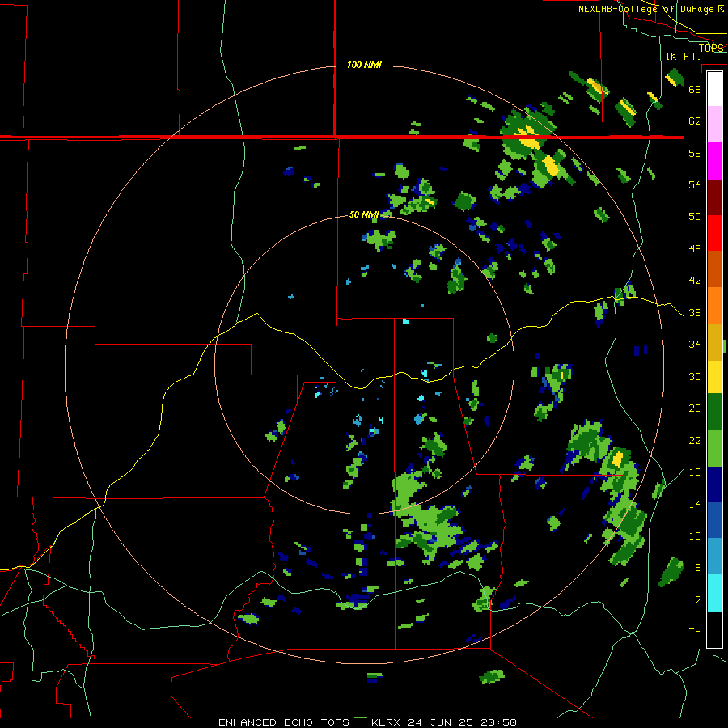Click the 'TOPS' legend title

pyautogui.click(x=711, y=48)
